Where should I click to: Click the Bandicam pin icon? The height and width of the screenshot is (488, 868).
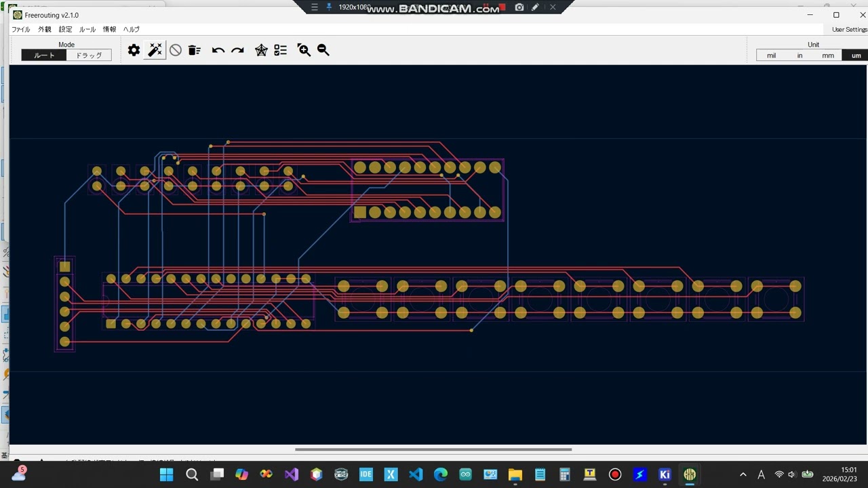(330, 7)
